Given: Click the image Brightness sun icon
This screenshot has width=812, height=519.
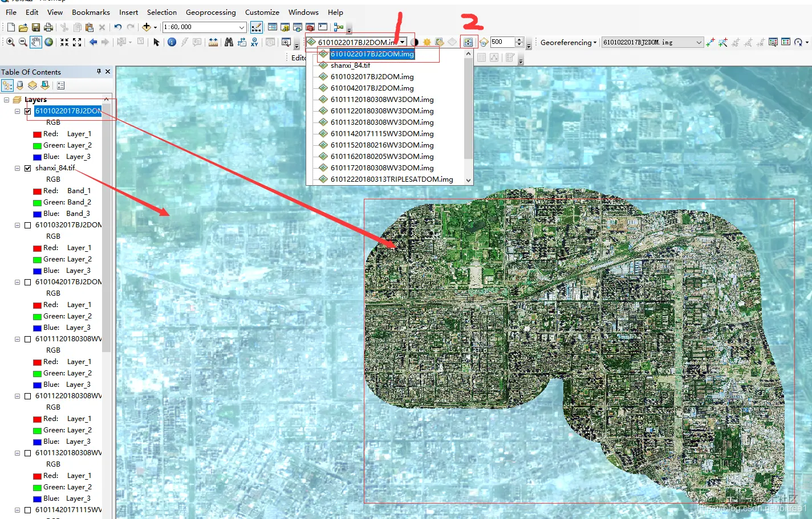Looking at the screenshot, I should pyautogui.click(x=427, y=42).
